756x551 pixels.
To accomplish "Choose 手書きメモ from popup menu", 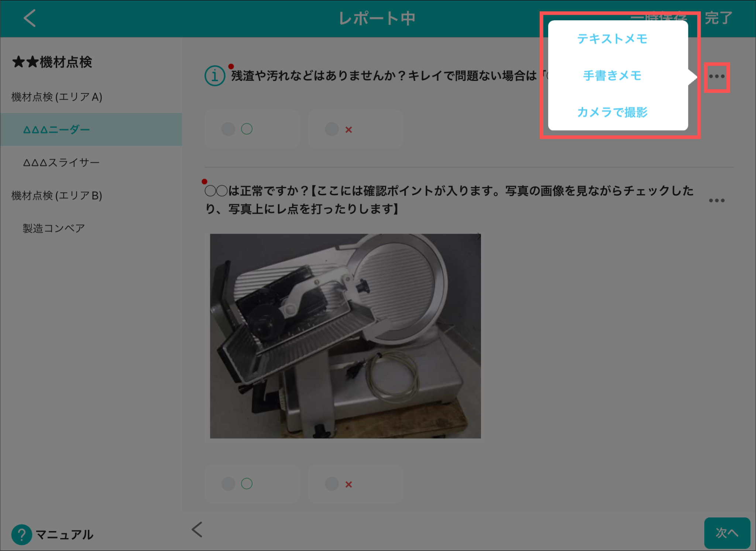I will (x=612, y=76).
